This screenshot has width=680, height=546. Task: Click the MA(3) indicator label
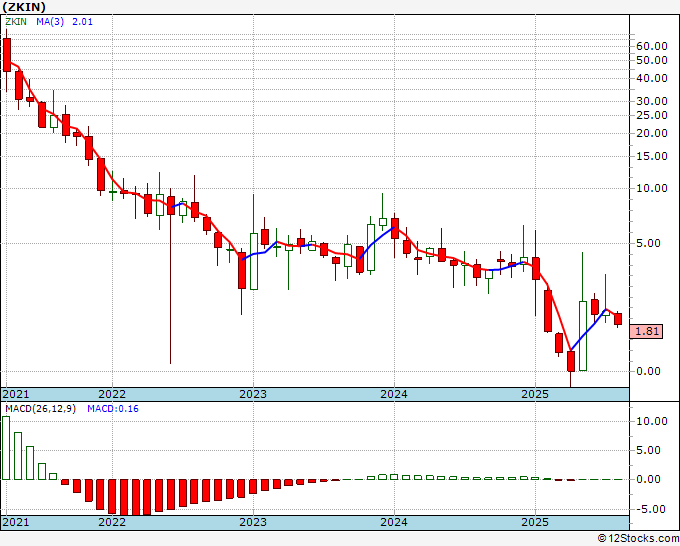click(50, 22)
